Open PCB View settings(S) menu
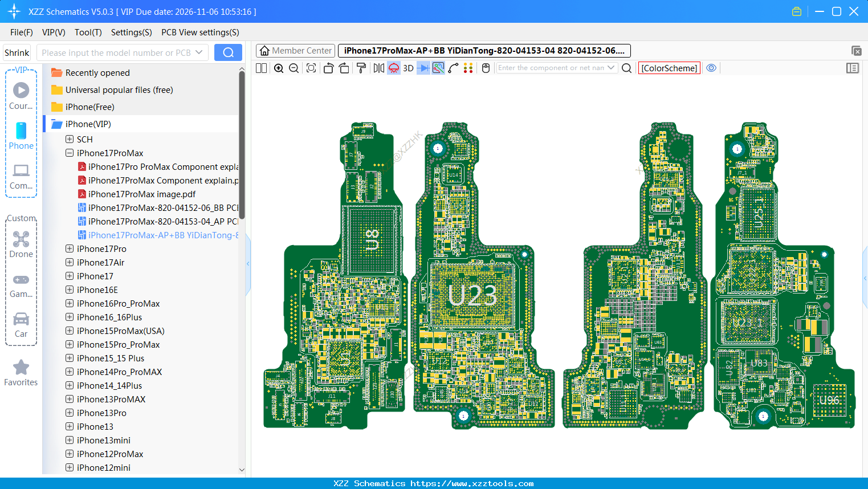Viewport: 868px width, 489px height. coord(200,32)
